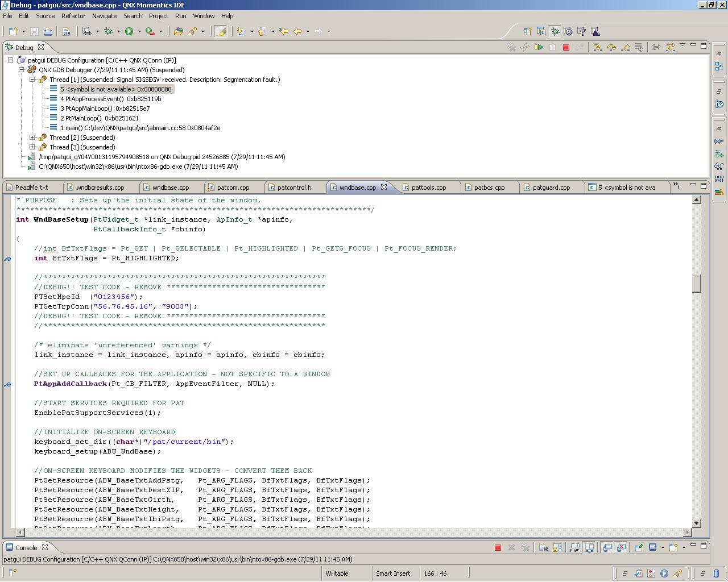Switch to the Debug perspective bug icon
The image size is (728, 582).
[555, 31]
